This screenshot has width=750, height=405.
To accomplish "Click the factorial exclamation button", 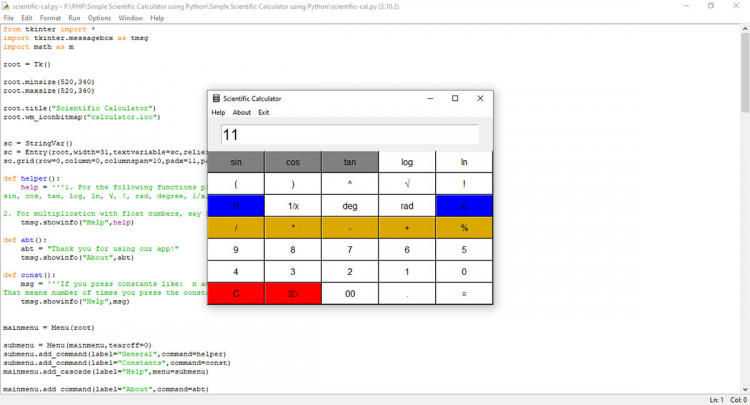I will point(464,184).
